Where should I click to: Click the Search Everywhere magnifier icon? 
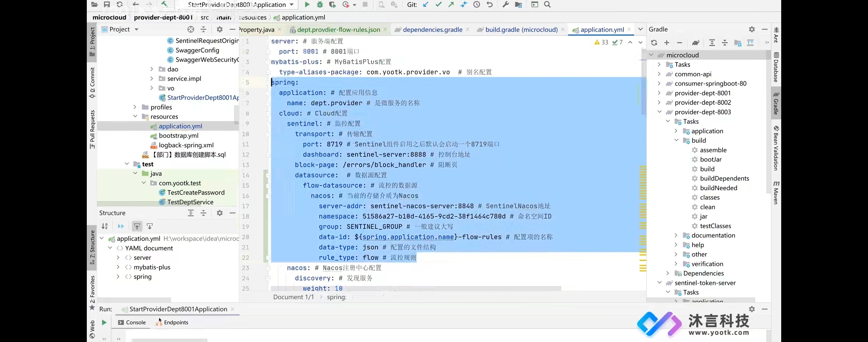pyautogui.click(x=548, y=5)
